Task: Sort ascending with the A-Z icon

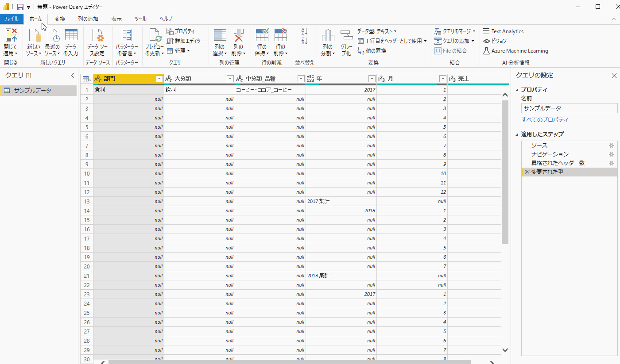Action: coord(304,31)
